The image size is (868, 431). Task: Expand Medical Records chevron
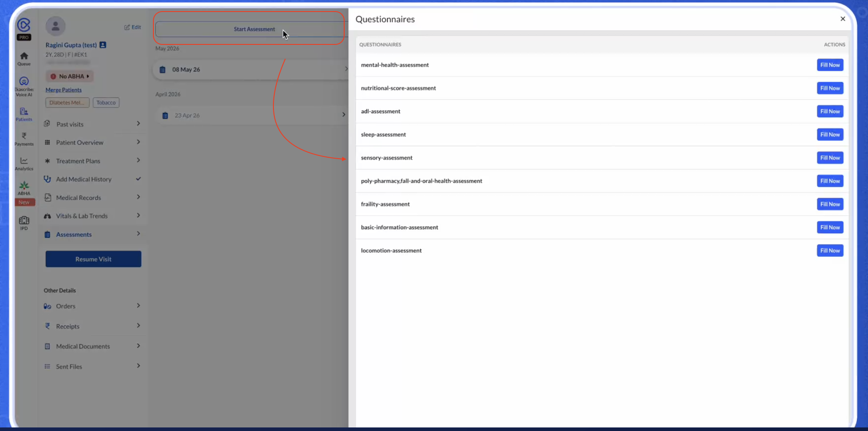(x=138, y=197)
